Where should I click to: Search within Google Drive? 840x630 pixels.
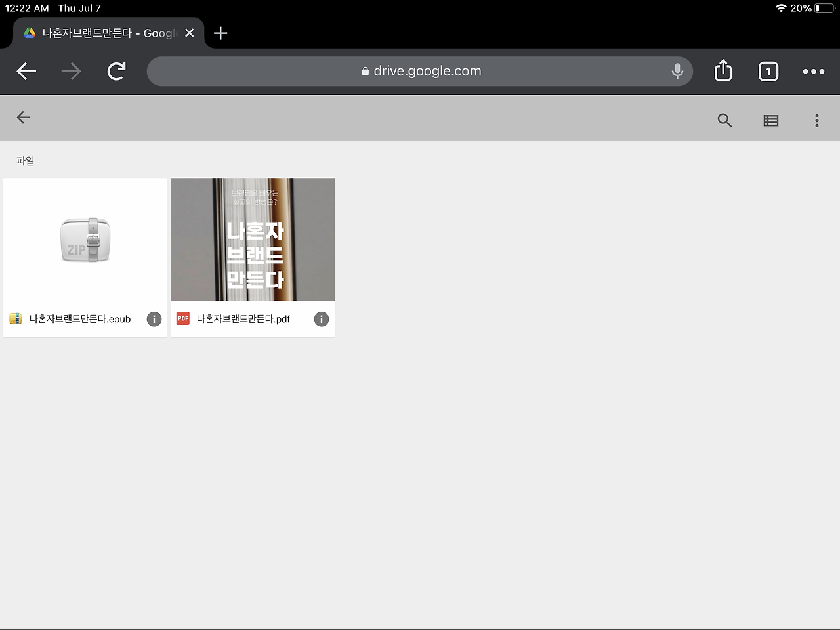click(724, 120)
